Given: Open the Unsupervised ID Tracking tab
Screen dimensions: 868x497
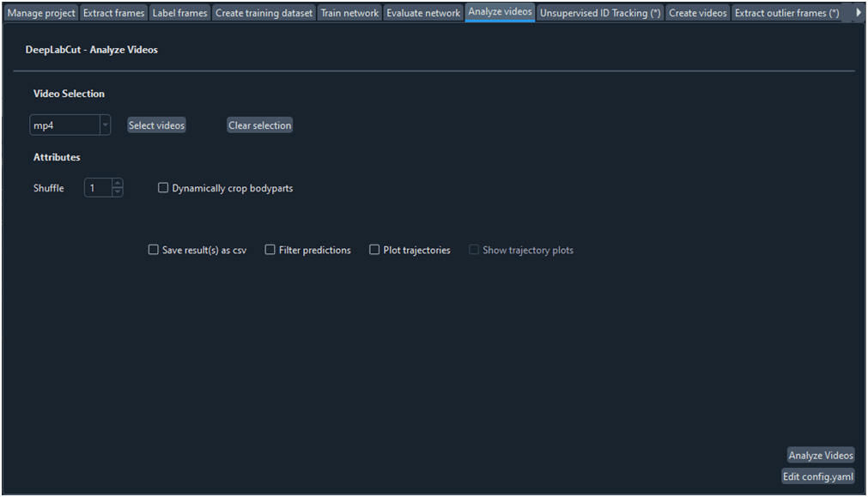Looking at the screenshot, I should tap(599, 13).
